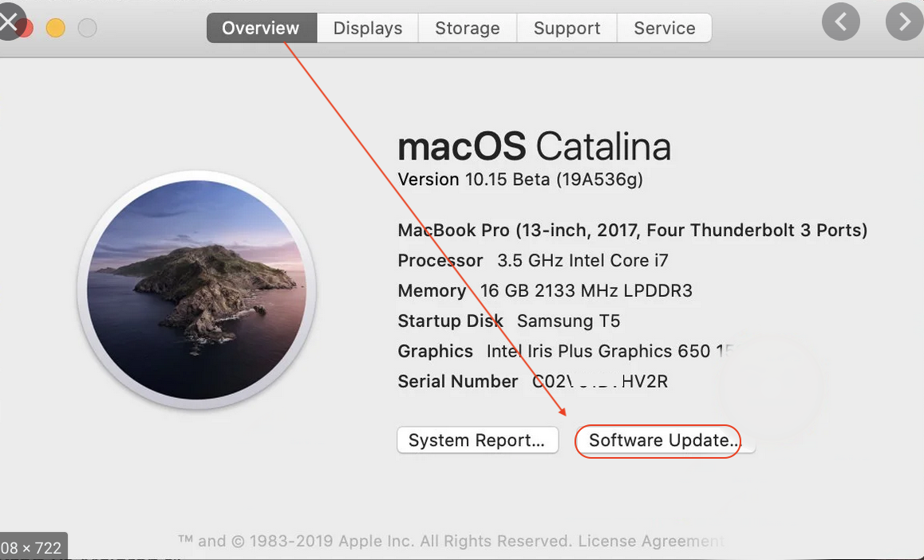Go to the next image arrow

(x=904, y=22)
